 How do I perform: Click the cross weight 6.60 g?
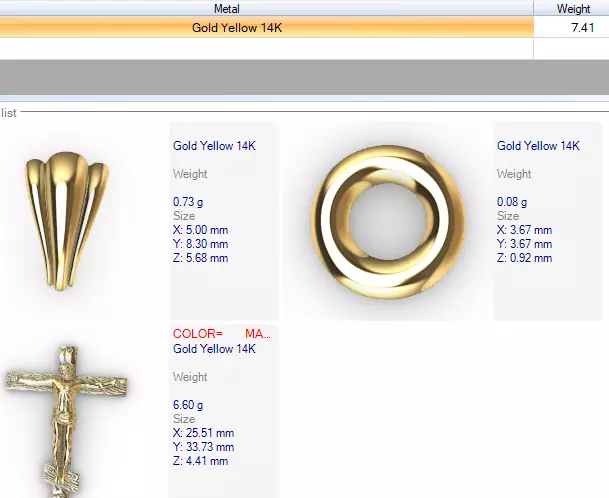(188, 405)
